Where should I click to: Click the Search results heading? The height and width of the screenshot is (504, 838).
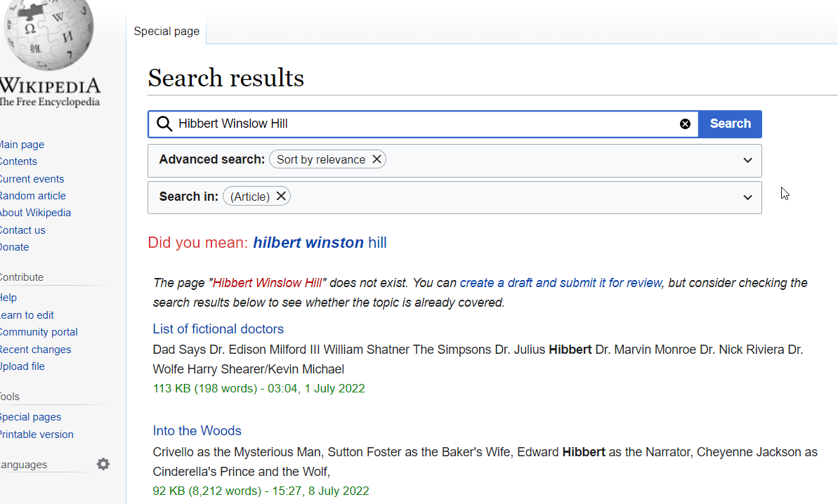225,78
